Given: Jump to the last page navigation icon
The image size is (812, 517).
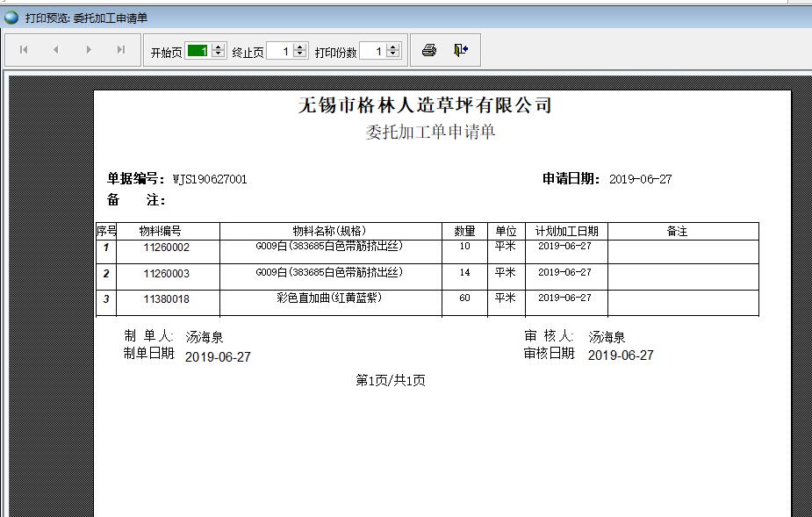Looking at the screenshot, I should click(x=120, y=50).
